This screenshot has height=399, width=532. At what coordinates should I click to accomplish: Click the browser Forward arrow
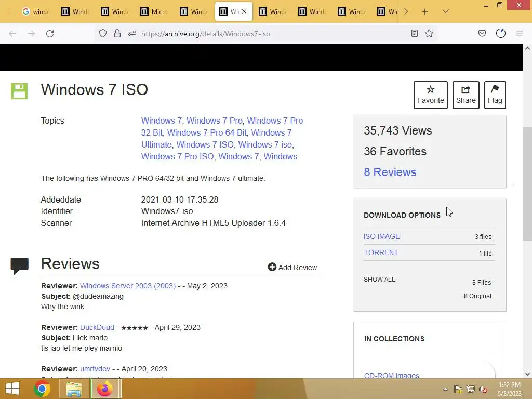click(31, 34)
